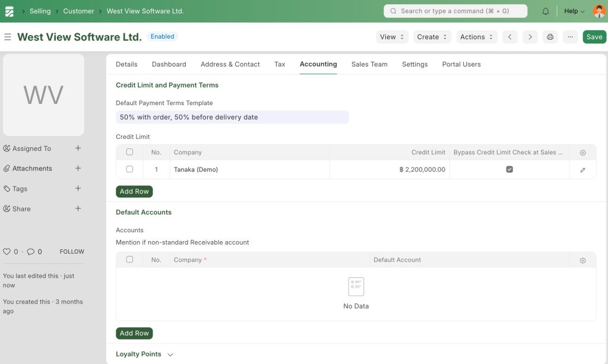Open the three-dot more options menu
Viewport: 608px width, 364px height.
(571, 37)
